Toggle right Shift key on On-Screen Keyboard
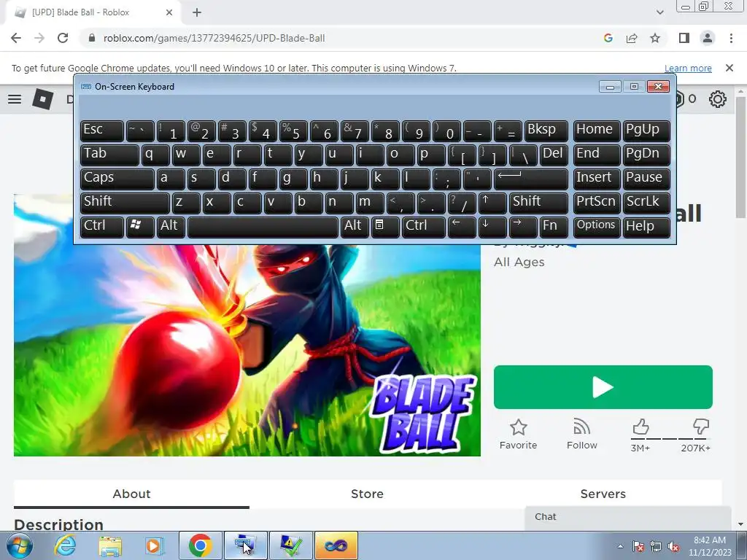 pos(538,203)
